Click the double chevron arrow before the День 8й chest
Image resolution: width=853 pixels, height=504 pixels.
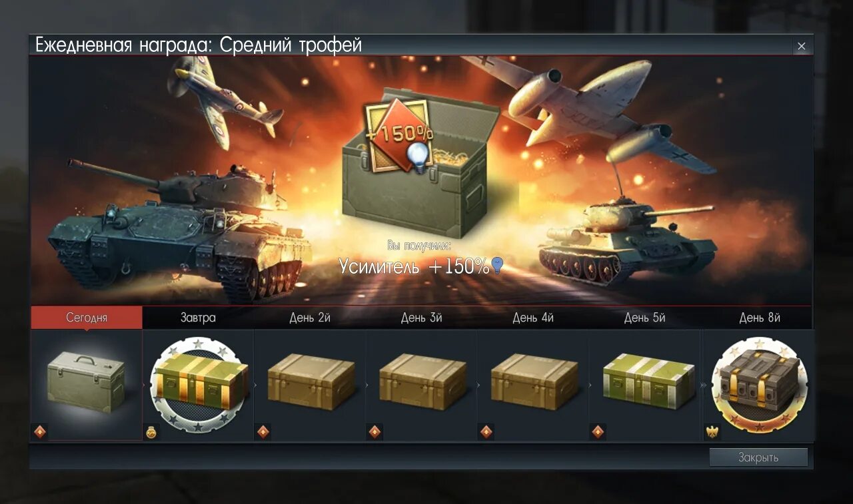pyautogui.click(x=703, y=385)
